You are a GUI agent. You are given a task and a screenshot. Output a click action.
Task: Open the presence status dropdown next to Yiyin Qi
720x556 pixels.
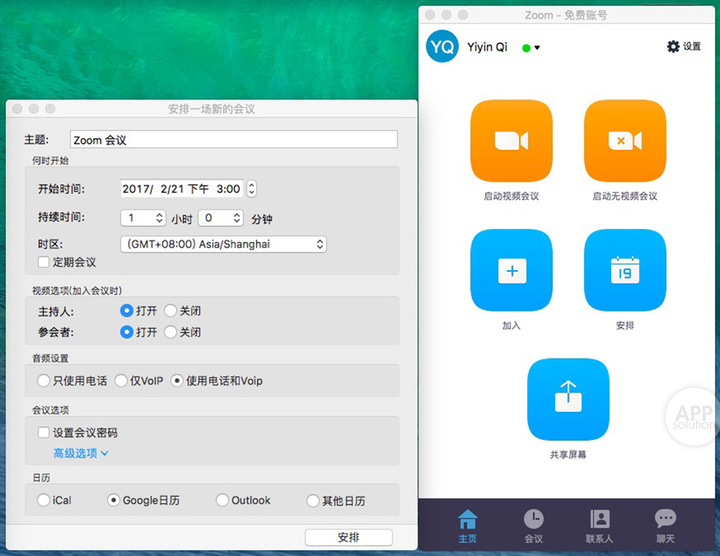[531, 47]
